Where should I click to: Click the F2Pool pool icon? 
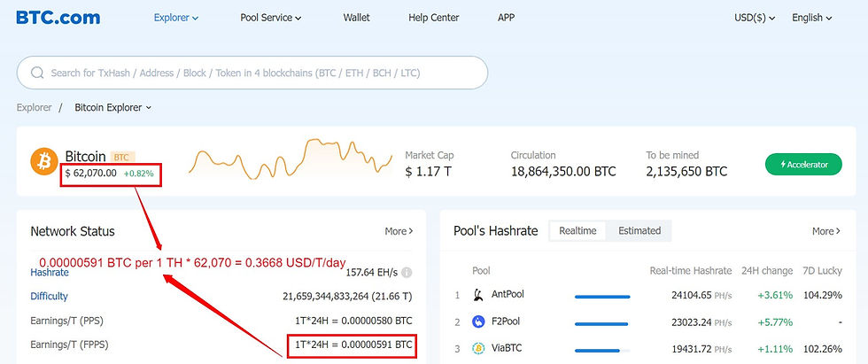[x=478, y=321]
